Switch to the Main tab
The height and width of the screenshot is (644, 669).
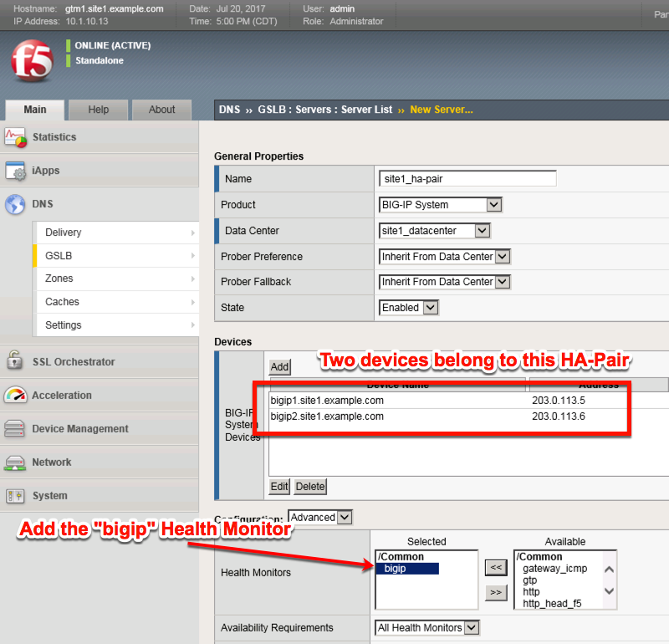pos(35,110)
